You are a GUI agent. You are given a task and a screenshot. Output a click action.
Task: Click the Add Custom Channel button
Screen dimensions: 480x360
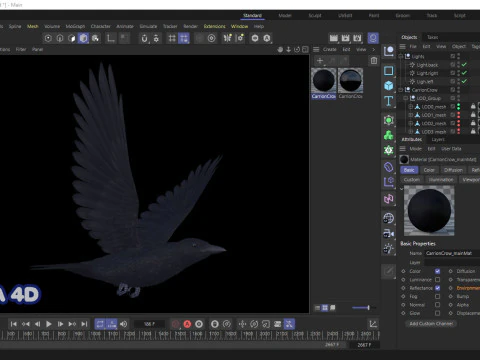point(431,324)
